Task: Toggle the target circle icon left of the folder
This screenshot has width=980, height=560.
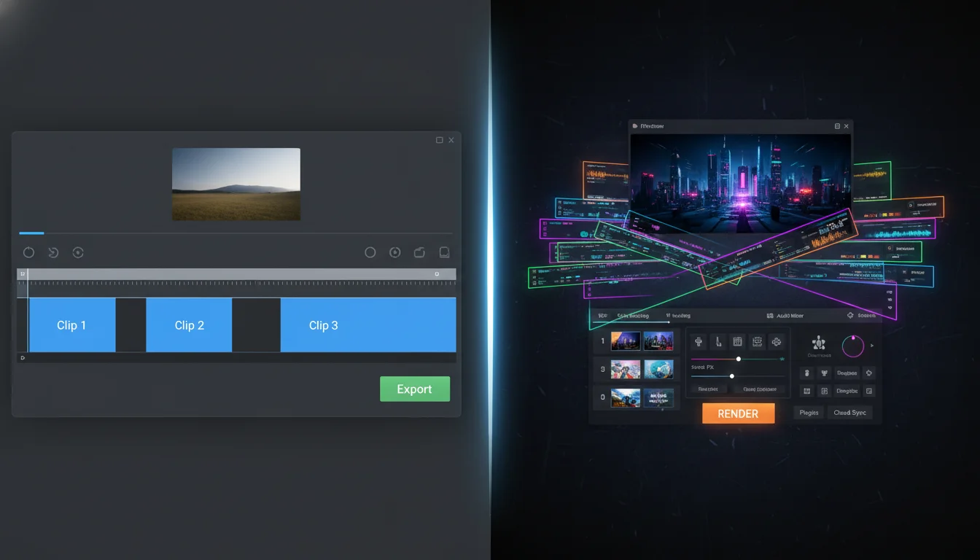Action: pyautogui.click(x=394, y=252)
